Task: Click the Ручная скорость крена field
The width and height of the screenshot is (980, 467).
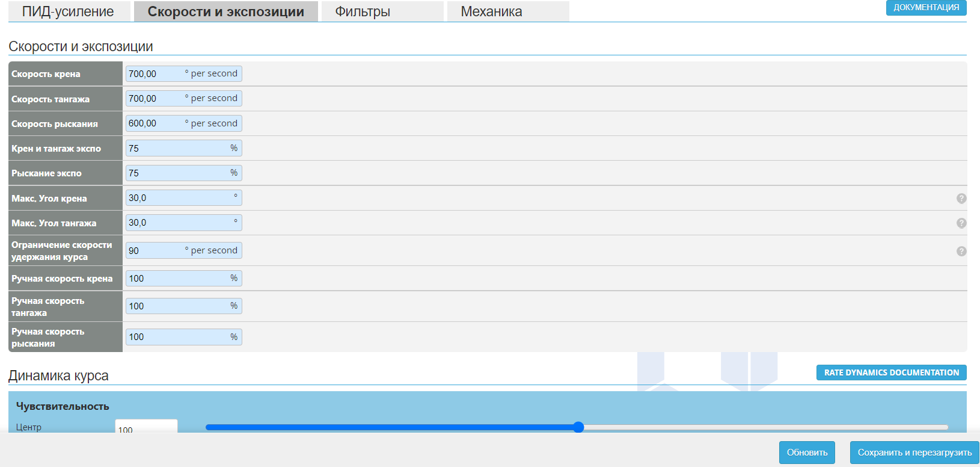Action: pyautogui.click(x=177, y=279)
